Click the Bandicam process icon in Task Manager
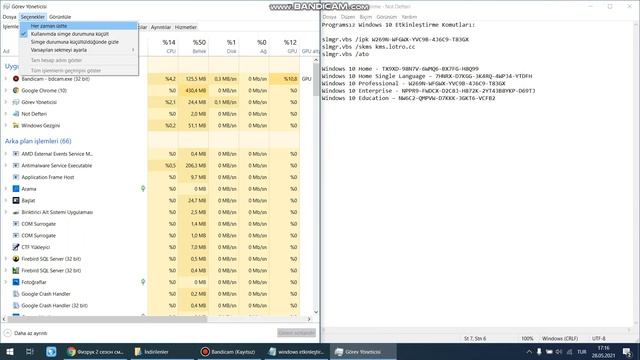The width and height of the screenshot is (640, 360). coord(16,79)
